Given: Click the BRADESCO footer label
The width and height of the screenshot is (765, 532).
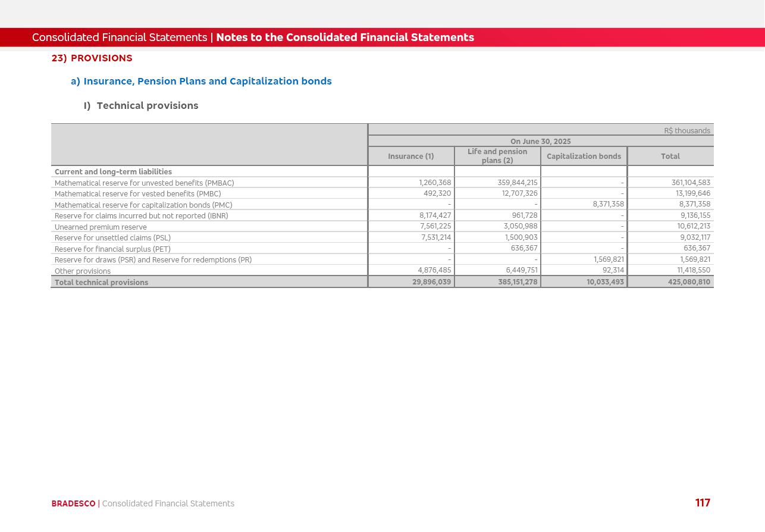Looking at the screenshot, I should (73, 504).
